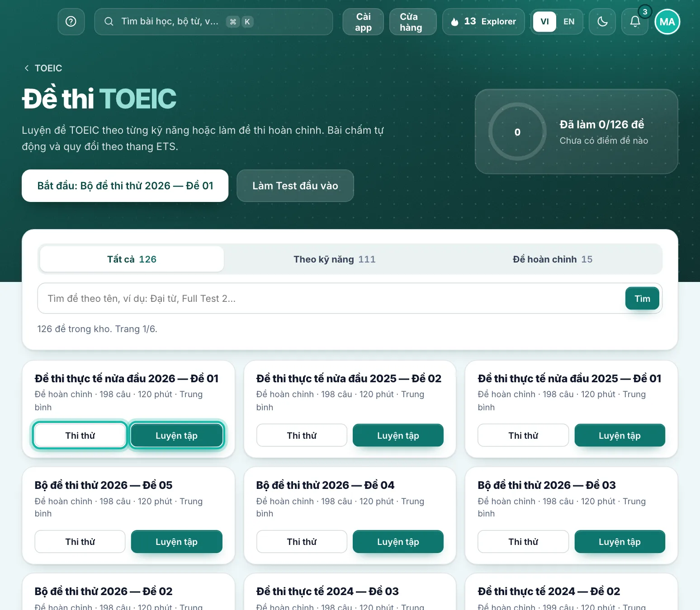Luyện tập for nửa đầu 2025 Đề 02
700x610 pixels.
[x=398, y=436]
